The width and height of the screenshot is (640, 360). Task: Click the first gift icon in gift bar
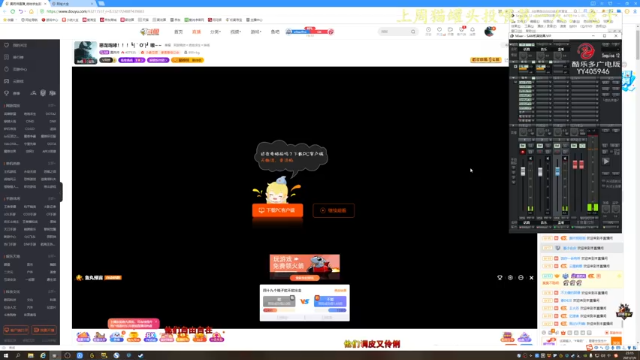[83, 337]
